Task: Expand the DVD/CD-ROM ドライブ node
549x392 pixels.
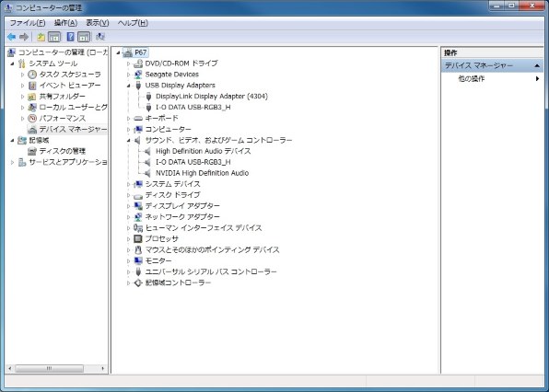Action: [128, 63]
